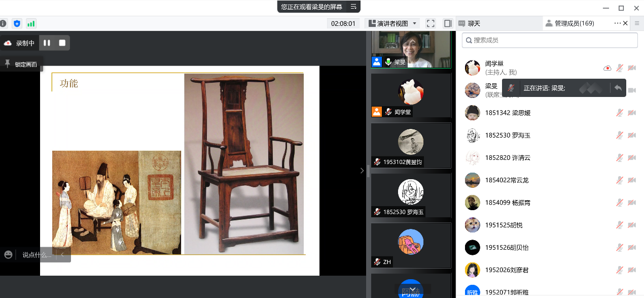644x298 pixels.
Task: Collapse the video strip using side arrow
Action: coord(362,171)
